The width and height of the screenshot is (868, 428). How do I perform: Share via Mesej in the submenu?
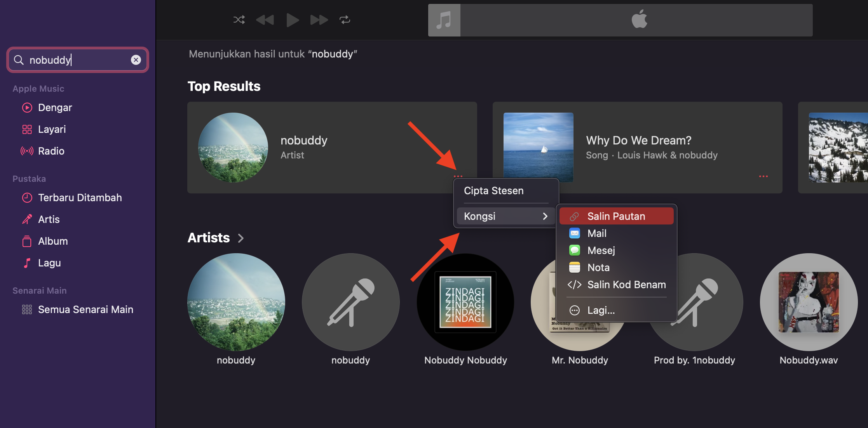(616, 251)
